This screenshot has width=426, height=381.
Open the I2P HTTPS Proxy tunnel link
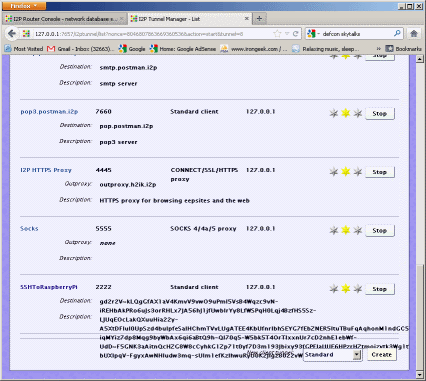[x=46, y=170]
